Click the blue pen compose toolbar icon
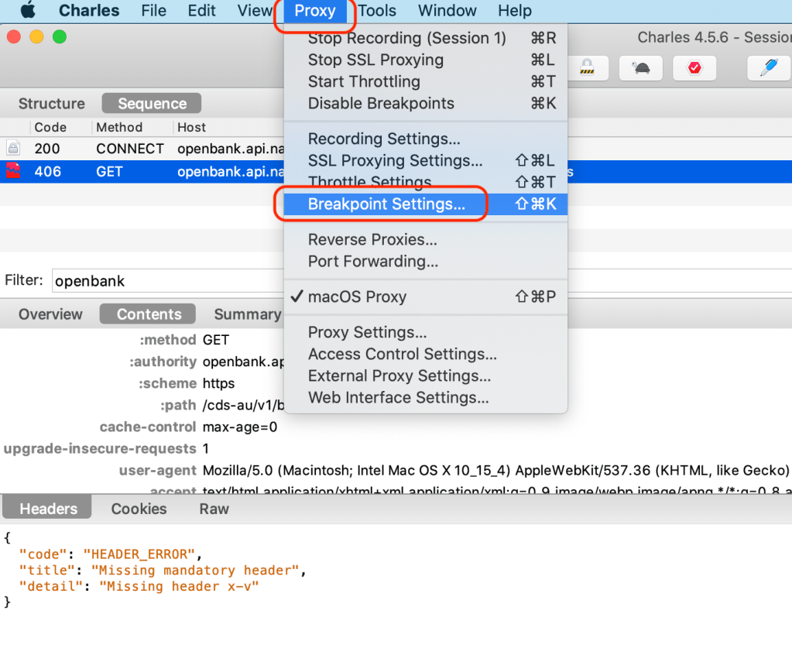Viewport: 792px width, 672px height. [768, 68]
